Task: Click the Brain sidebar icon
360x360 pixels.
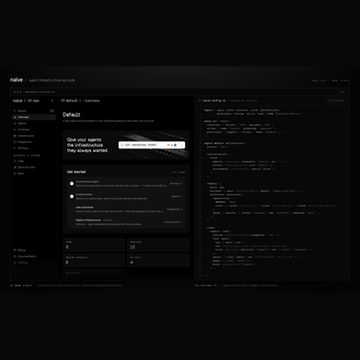Action: tap(15, 173)
